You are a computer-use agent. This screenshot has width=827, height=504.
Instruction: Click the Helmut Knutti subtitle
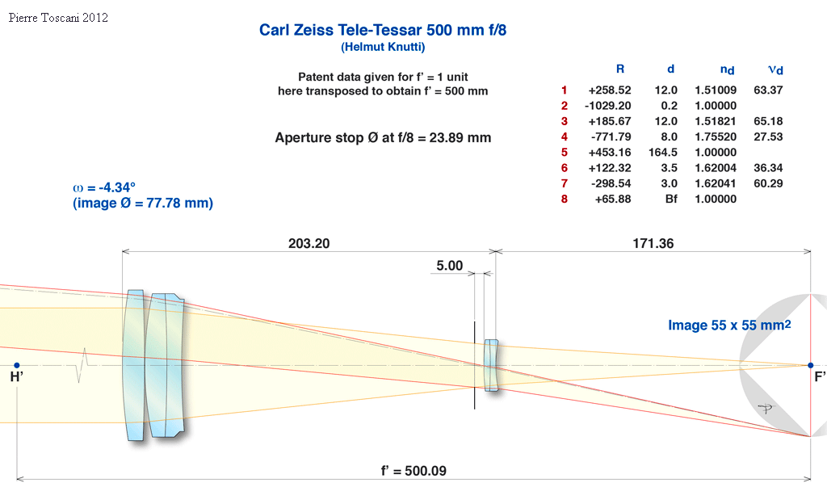coord(383,47)
